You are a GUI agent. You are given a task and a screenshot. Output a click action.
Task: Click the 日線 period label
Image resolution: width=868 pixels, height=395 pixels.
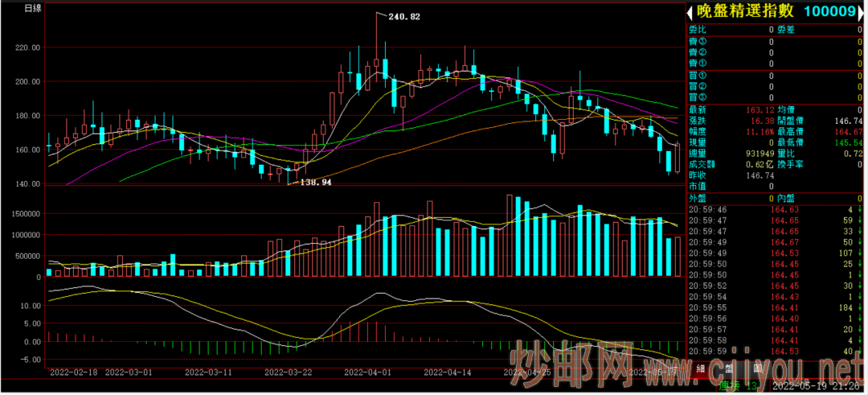point(33,9)
